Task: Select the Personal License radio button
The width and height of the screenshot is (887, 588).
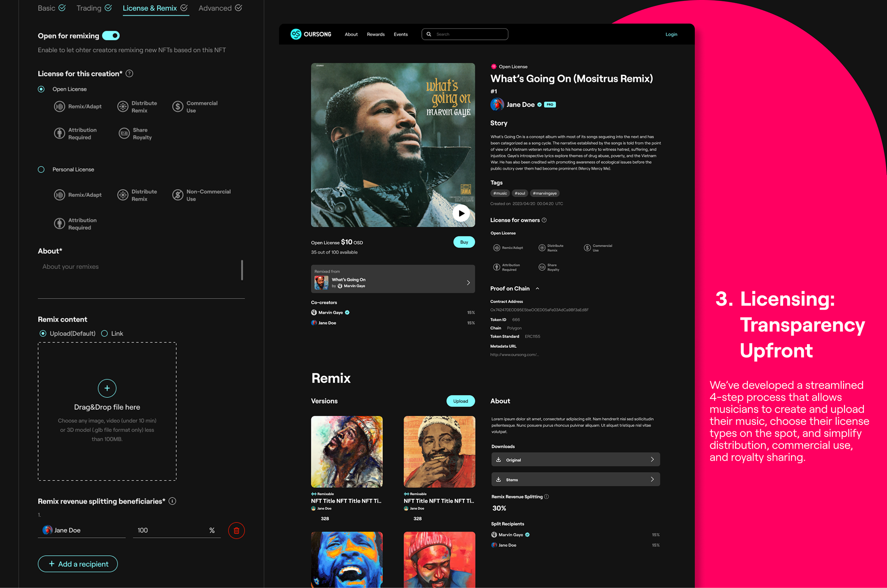Action: click(41, 170)
